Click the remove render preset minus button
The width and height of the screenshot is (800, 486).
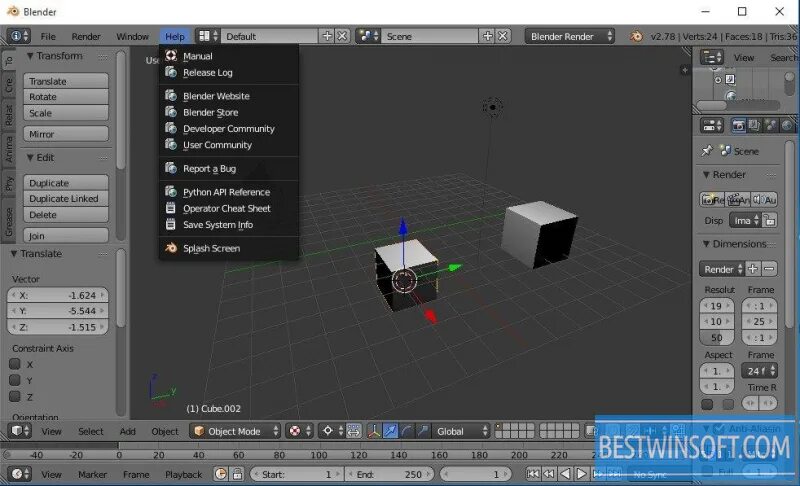click(769, 269)
